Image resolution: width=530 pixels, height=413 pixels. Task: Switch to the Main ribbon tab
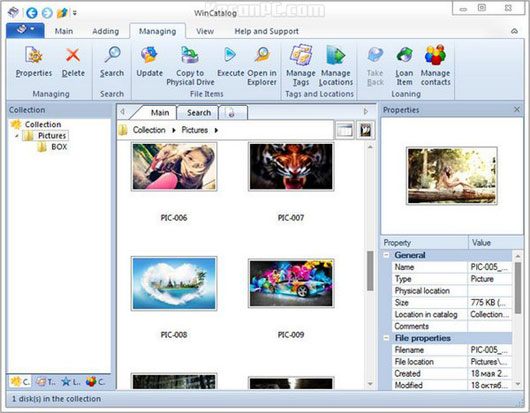64,31
